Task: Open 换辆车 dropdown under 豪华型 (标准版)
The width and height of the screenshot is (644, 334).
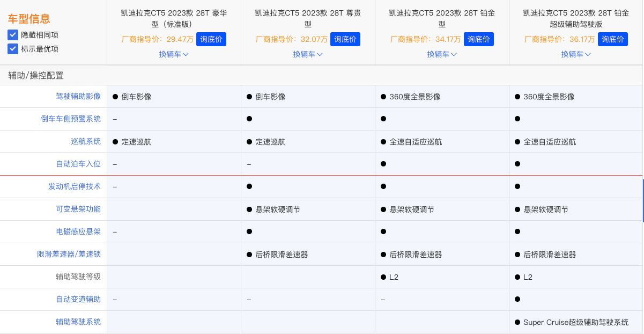Action: pos(174,54)
